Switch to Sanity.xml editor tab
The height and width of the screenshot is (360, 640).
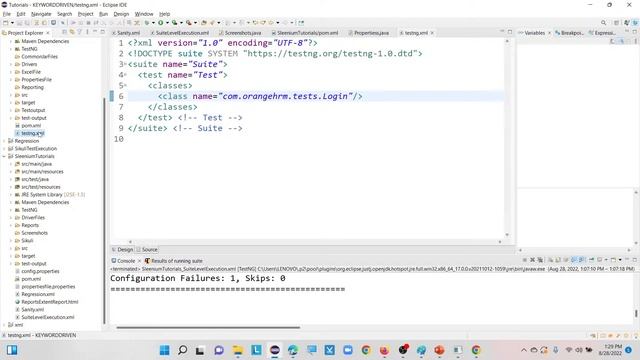pyautogui.click(x=126, y=33)
